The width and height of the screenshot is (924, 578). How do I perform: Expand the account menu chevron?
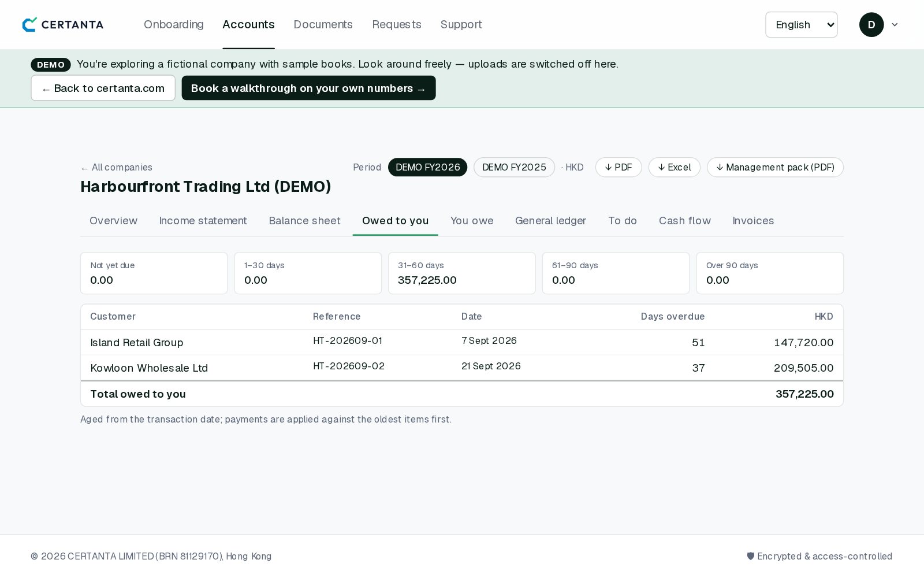(x=895, y=25)
